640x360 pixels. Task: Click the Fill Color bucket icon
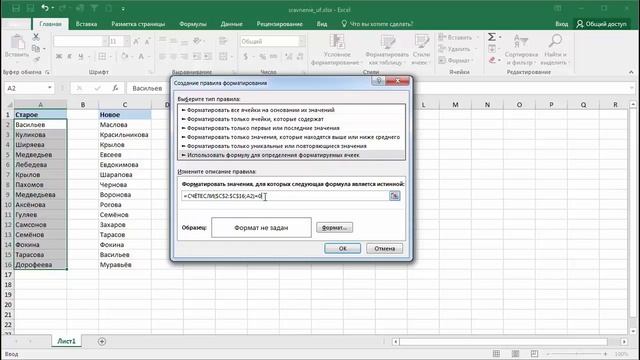pyautogui.click(x=124, y=56)
